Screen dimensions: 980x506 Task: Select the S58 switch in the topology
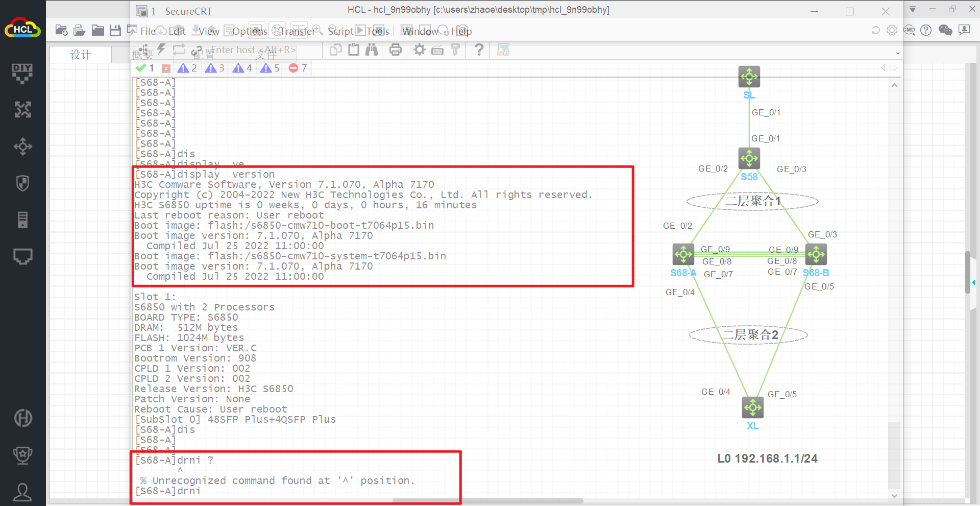pos(749,158)
